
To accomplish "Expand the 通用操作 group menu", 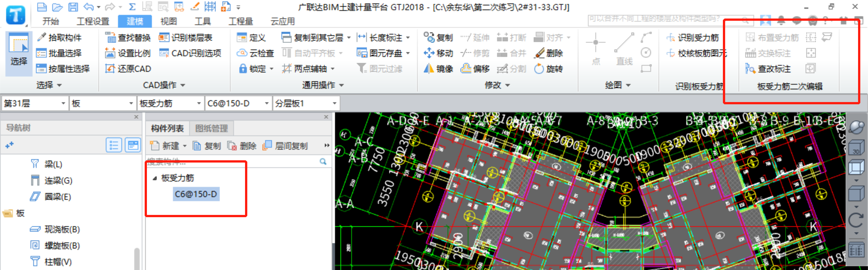I will 323,85.
